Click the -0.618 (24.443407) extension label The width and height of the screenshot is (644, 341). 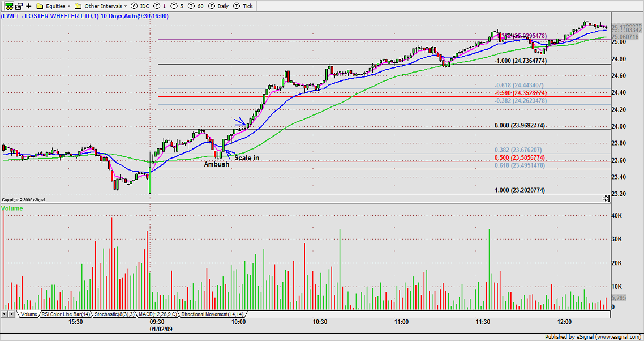[x=519, y=86]
